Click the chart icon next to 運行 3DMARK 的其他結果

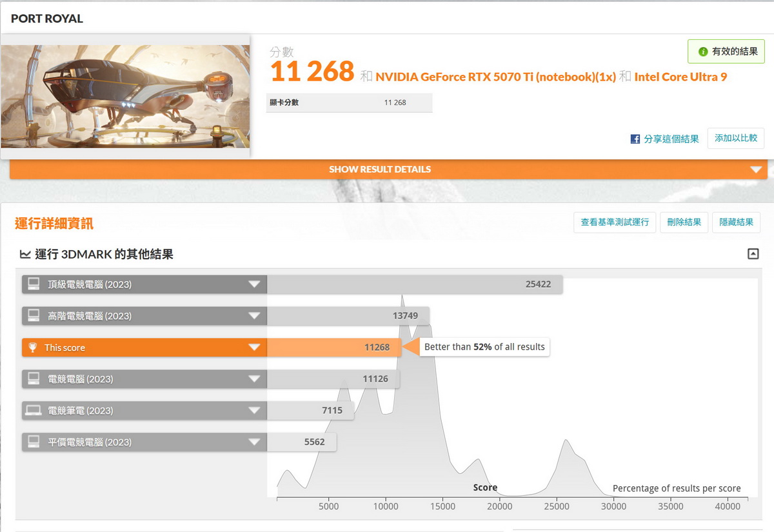(25, 254)
